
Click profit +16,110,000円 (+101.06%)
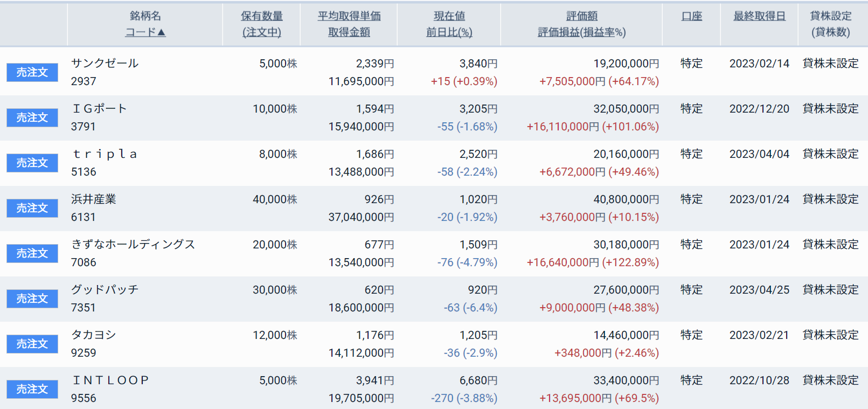coord(593,127)
